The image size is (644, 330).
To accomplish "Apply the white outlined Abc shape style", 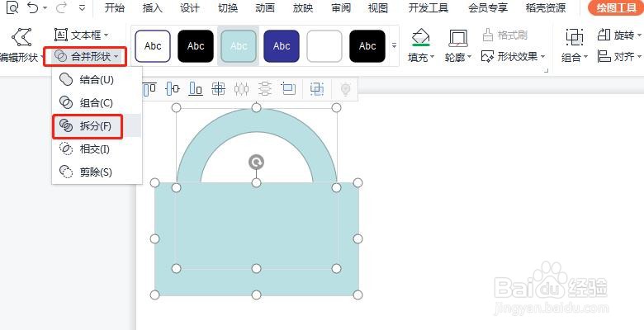I will click(153, 46).
